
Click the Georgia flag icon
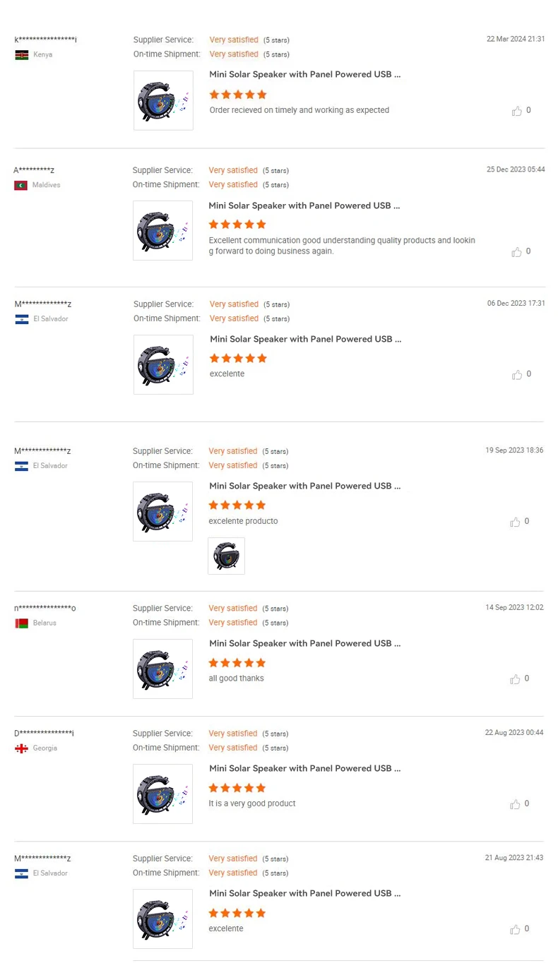point(21,748)
